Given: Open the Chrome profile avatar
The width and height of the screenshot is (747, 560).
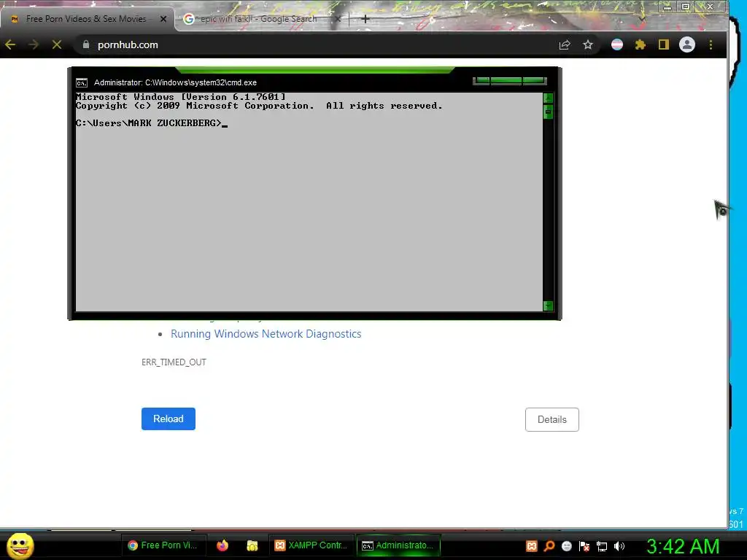Looking at the screenshot, I should pos(687,44).
